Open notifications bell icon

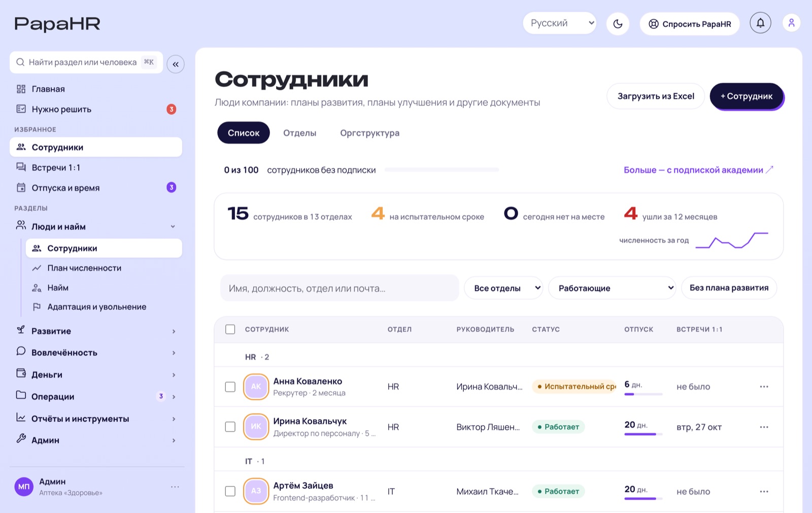click(x=760, y=23)
